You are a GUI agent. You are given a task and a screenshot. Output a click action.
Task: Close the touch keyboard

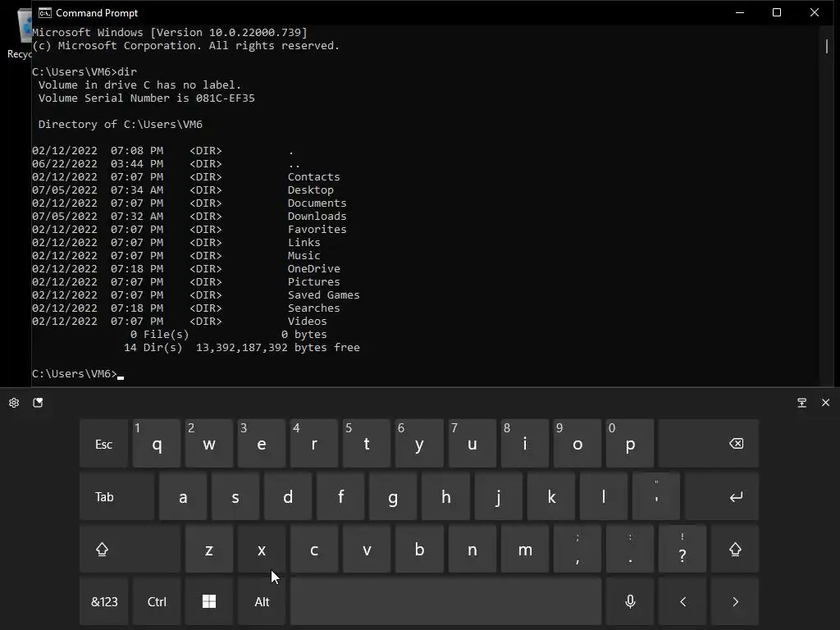click(x=825, y=402)
